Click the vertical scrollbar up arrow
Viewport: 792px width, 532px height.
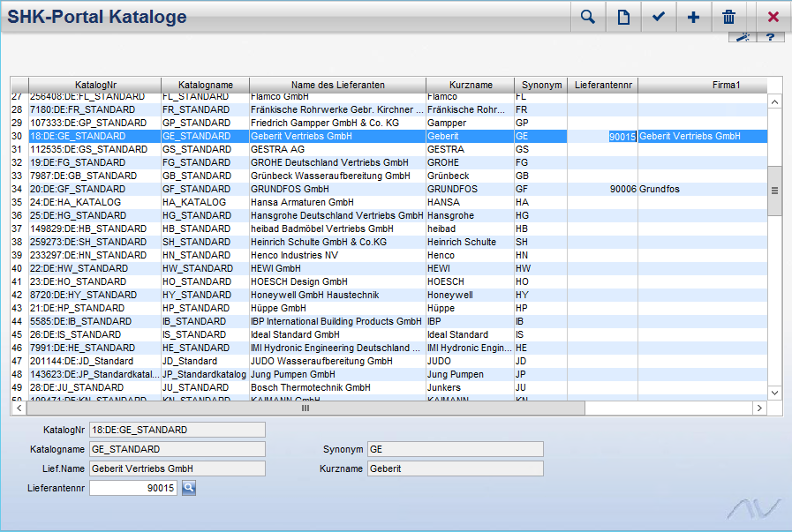click(775, 101)
